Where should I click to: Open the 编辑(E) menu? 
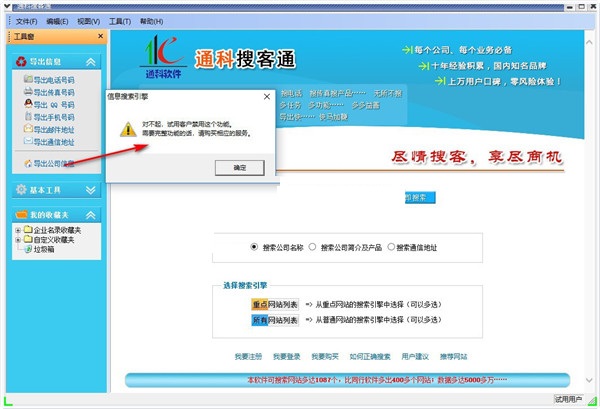pyautogui.click(x=57, y=21)
